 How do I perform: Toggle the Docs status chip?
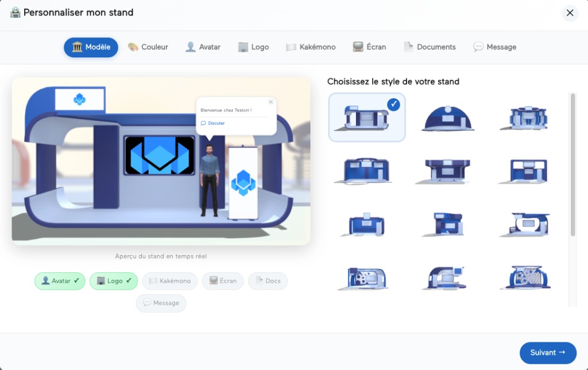[268, 281]
